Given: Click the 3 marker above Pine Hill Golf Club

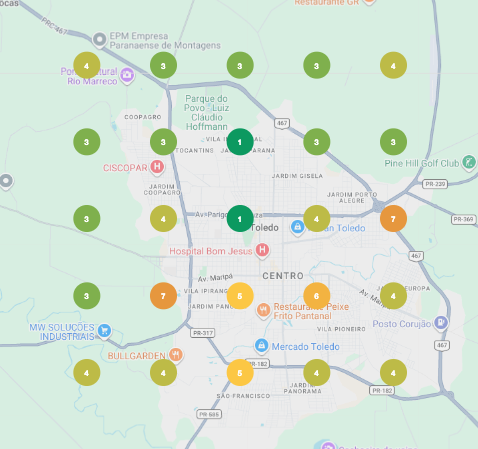Looking at the screenshot, I should 393,142.
